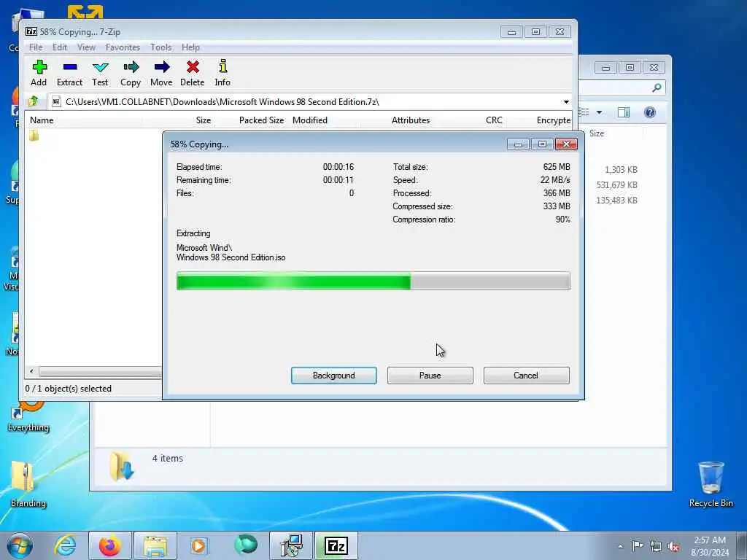Open the view options dropdown in Explorer
This screenshot has height=560, width=747.
pyautogui.click(x=600, y=112)
